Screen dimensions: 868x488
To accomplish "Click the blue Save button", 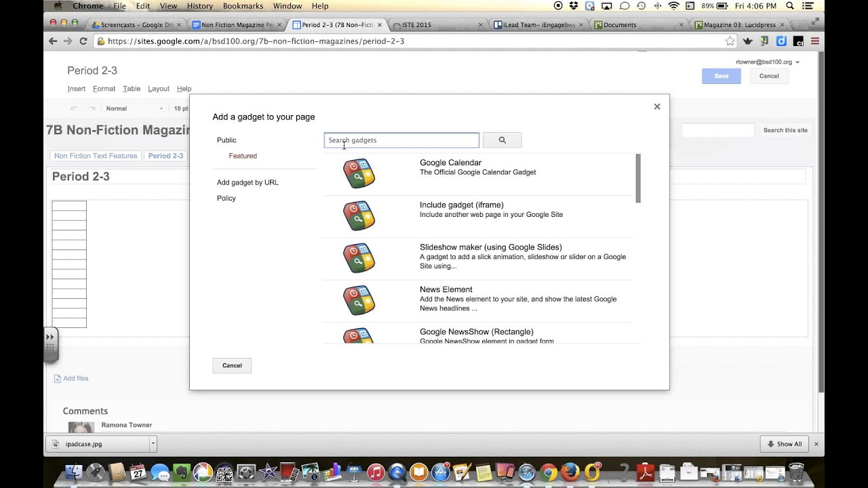I will 721,76.
